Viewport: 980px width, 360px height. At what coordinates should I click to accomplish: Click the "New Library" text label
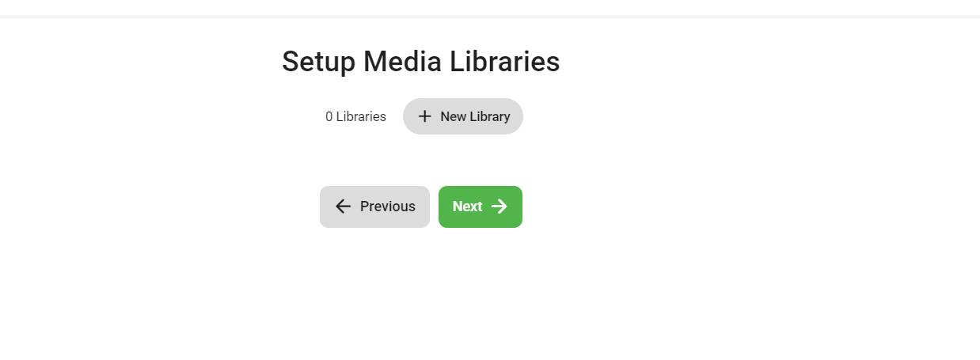pyautogui.click(x=475, y=116)
